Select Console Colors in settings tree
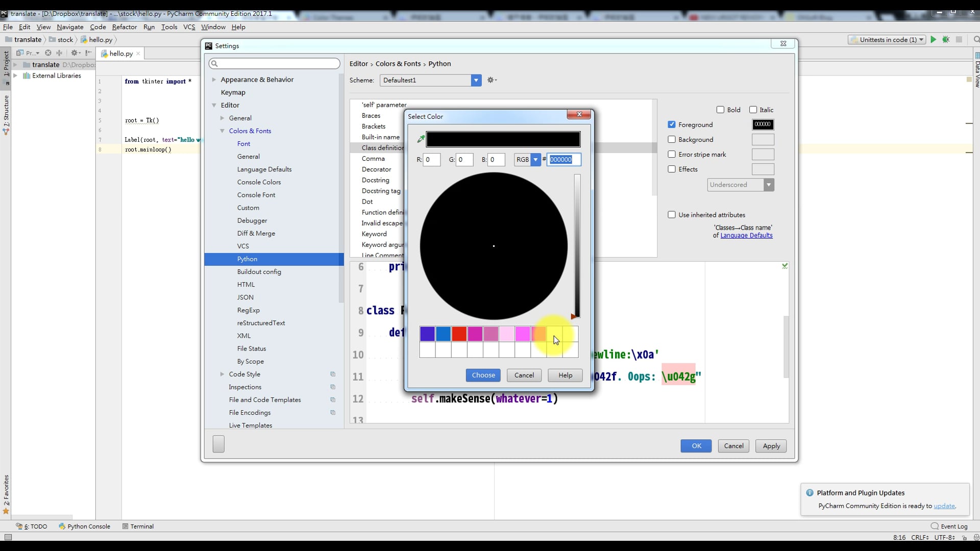980x551 pixels. [x=259, y=182]
